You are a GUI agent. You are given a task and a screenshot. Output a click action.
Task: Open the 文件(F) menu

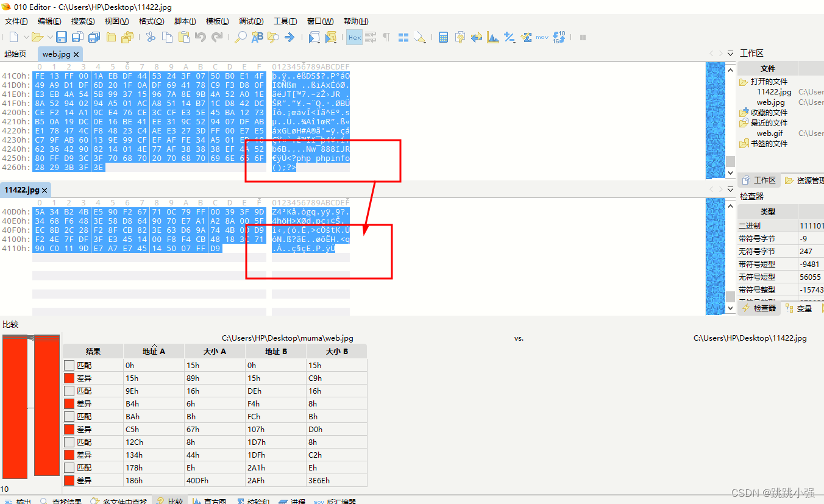pos(16,21)
